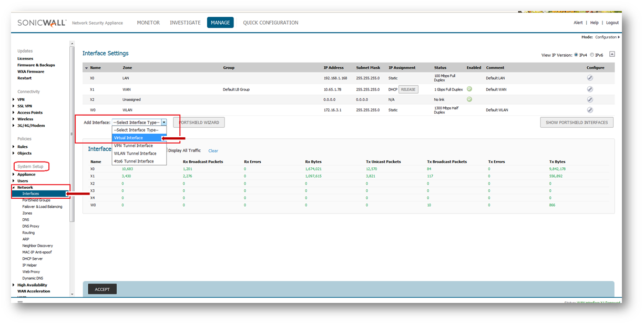Open DHCP Server in the Network menu
The image size is (644, 325).
click(x=32, y=259)
